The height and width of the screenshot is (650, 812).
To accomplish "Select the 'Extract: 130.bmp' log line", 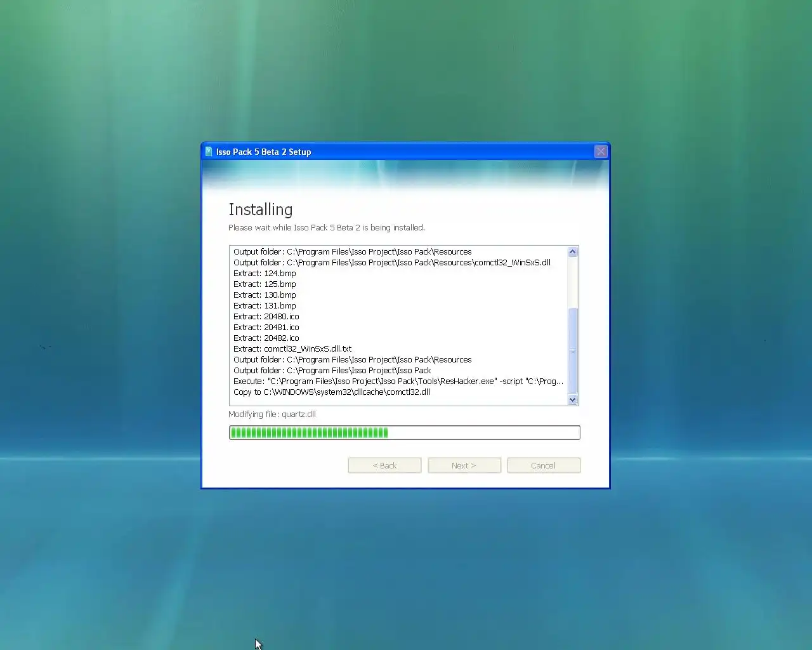I will click(x=265, y=295).
